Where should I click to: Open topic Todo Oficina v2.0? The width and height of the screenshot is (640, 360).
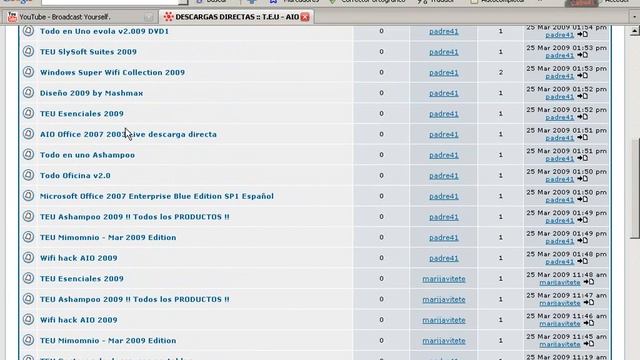pos(75,176)
